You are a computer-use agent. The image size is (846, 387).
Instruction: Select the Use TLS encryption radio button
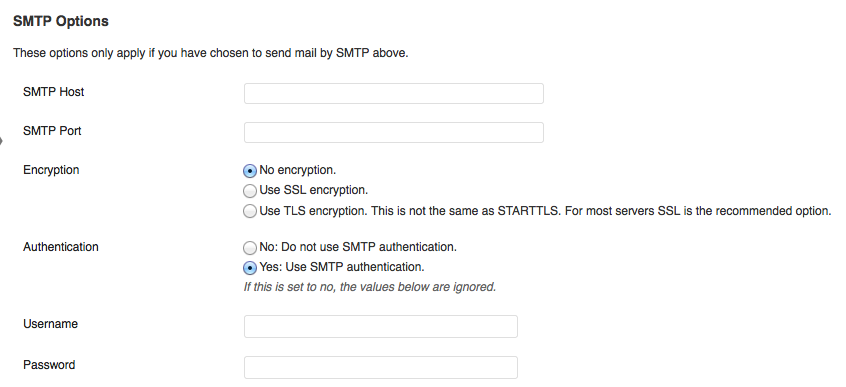250,212
